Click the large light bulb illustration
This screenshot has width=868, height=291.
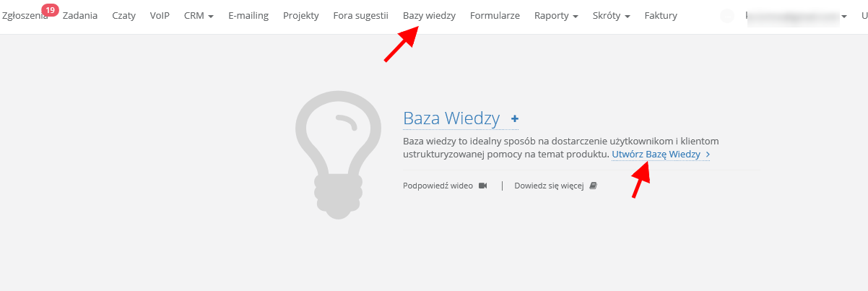[x=338, y=155]
